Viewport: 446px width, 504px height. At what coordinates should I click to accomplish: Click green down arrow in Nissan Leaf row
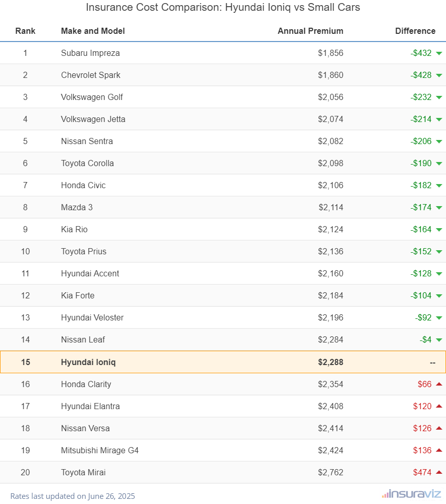point(439,340)
